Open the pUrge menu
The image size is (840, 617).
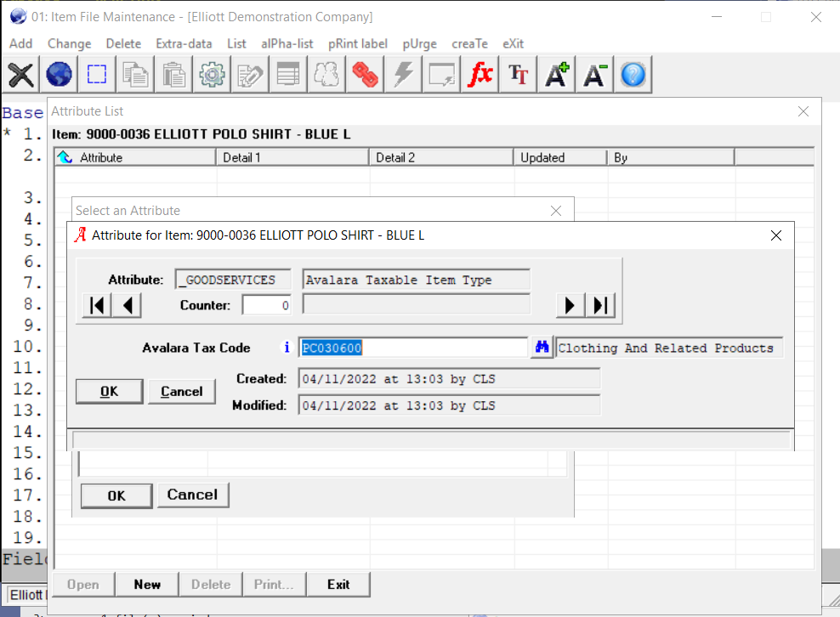(x=419, y=44)
